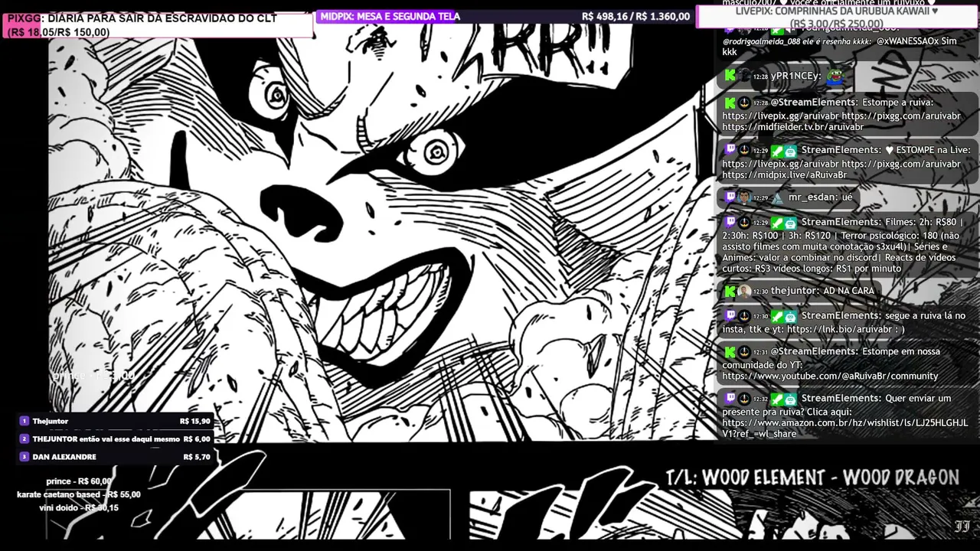Click yPR1NCEy's avatar in the chat

(x=744, y=76)
